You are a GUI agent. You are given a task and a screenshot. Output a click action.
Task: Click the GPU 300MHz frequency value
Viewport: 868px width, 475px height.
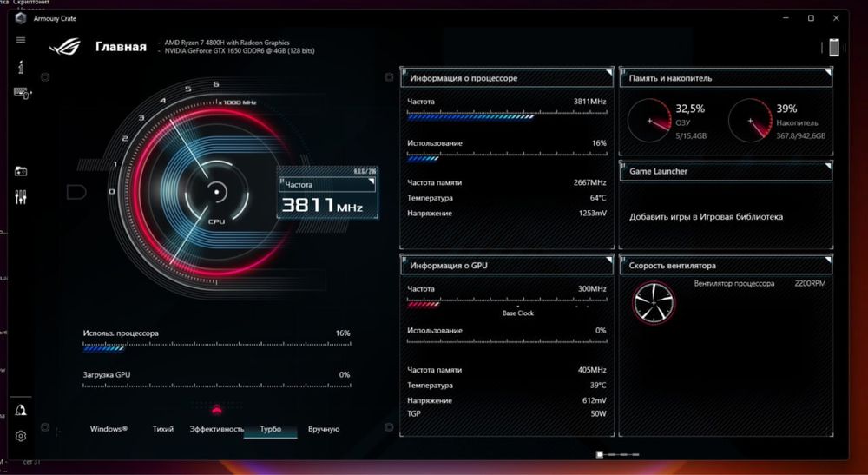point(592,289)
